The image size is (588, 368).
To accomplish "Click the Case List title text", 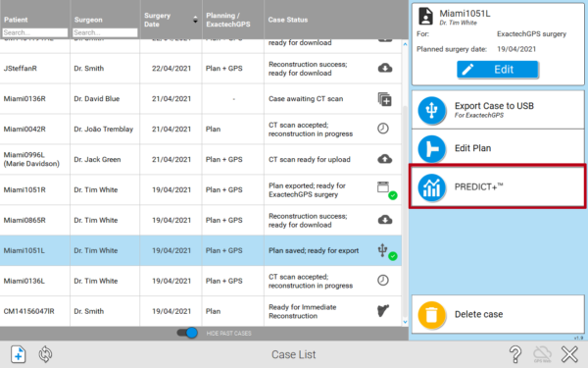I will point(294,354).
